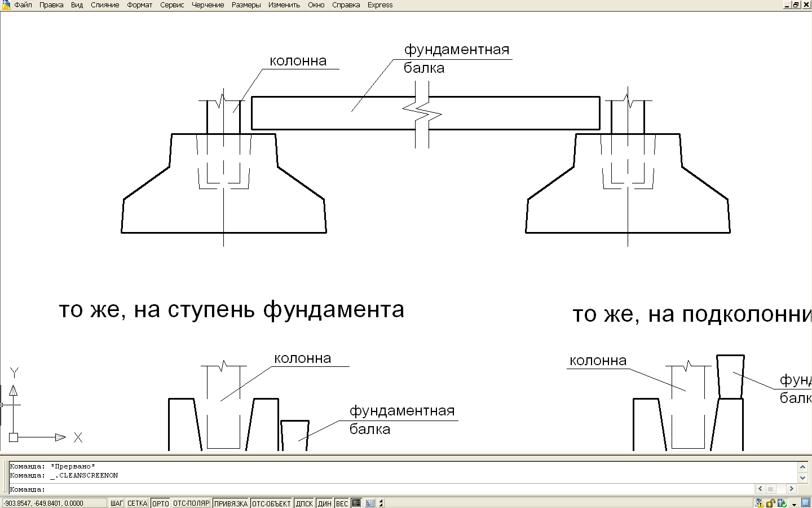Open the Сервис menu
The image size is (812, 508).
[172, 5]
